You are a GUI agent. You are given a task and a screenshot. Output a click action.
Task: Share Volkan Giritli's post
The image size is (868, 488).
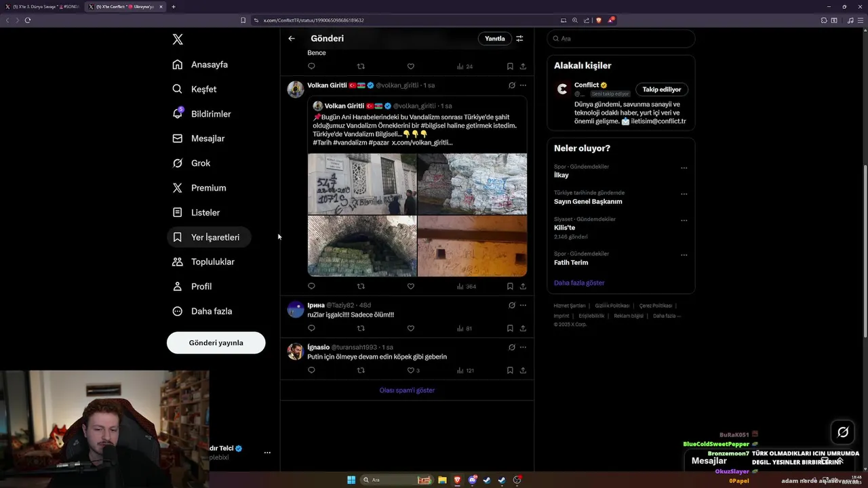point(523,286)
